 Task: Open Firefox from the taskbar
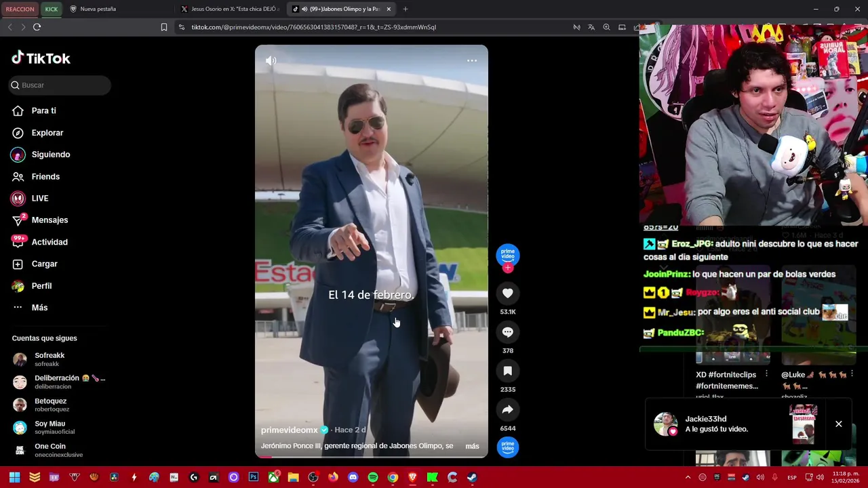(x=333, y=477)
